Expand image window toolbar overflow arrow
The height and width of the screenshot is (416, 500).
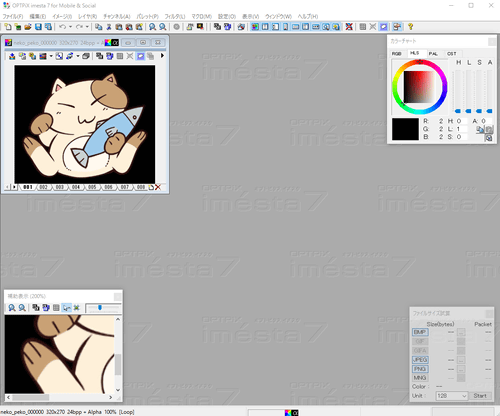(162, 56)
